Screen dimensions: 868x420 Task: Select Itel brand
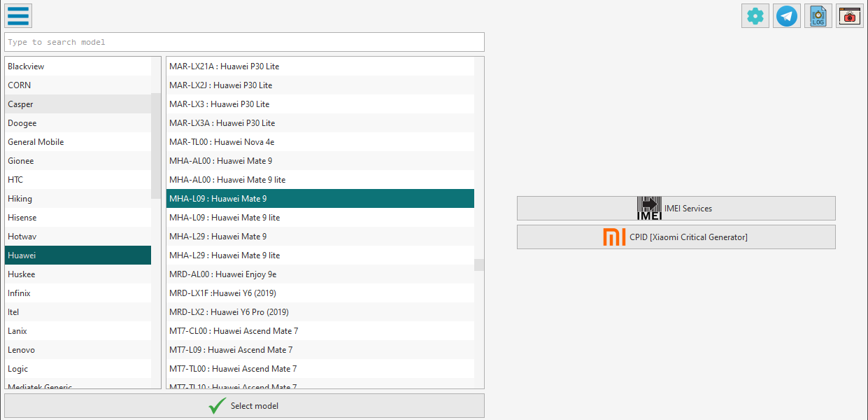[78, 312]
